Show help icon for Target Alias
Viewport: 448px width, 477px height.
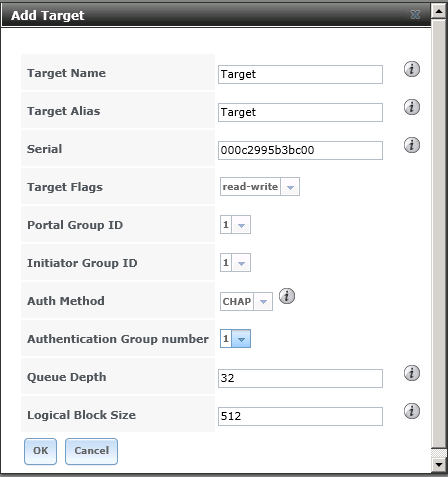[x=412, y=107]
